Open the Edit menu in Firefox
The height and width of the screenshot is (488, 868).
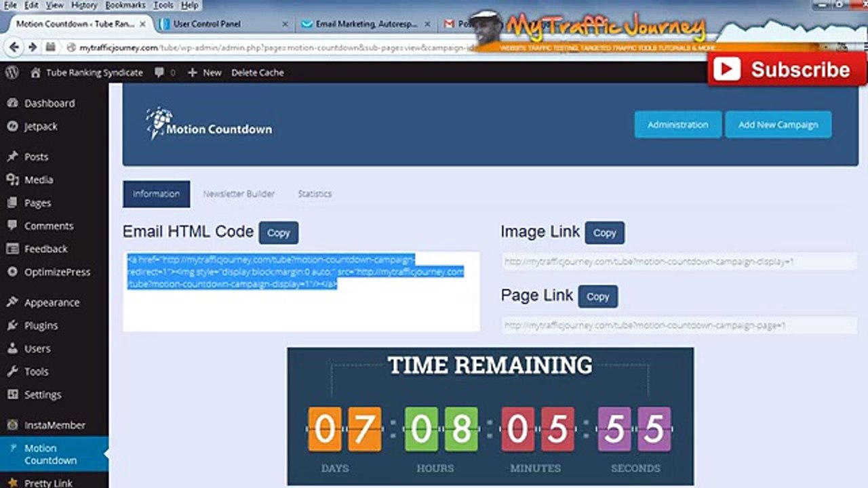click(x=31, y=5)
